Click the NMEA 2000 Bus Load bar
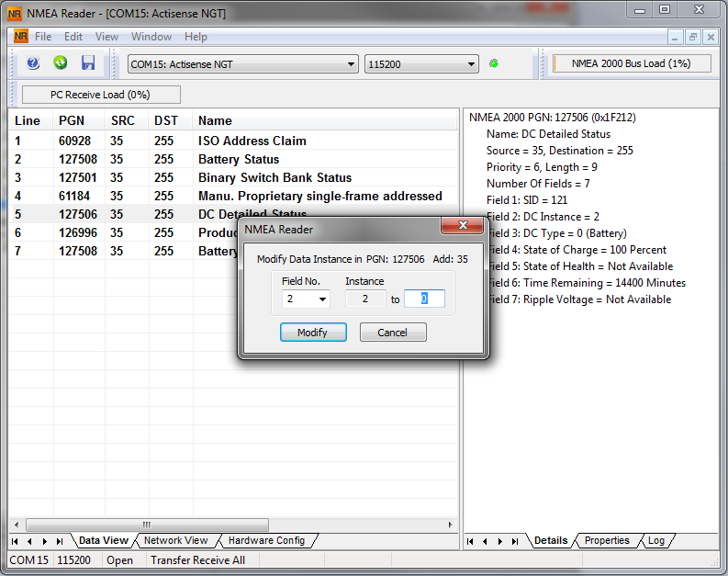The image size is (728, 576). tap(633, 64)
